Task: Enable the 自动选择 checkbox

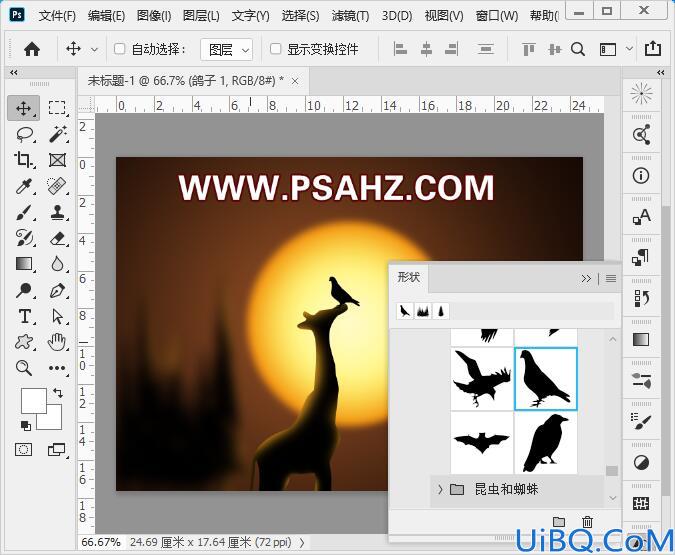Action: pos(119,49)
